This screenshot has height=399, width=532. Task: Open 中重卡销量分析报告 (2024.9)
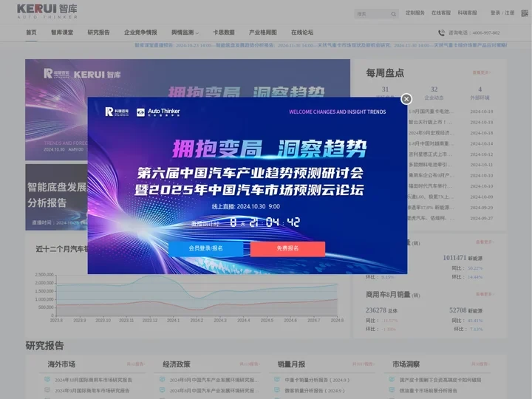317,380
